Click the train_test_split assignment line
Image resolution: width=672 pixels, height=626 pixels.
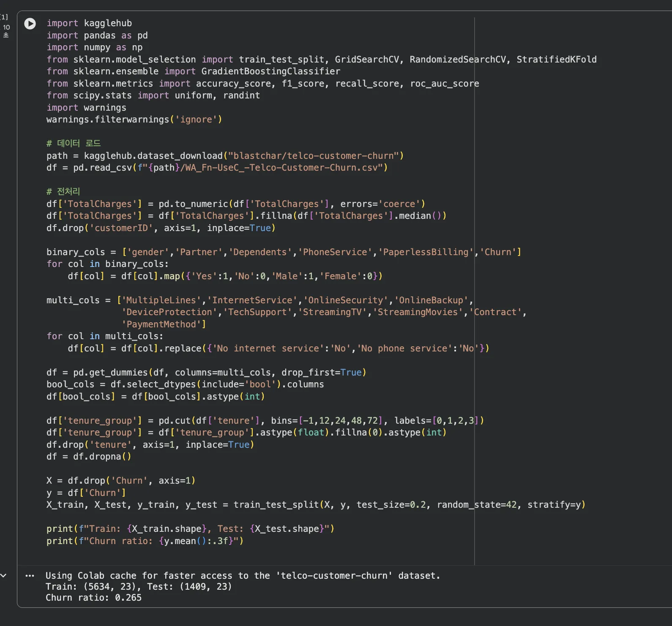click(x=316, y=505)
